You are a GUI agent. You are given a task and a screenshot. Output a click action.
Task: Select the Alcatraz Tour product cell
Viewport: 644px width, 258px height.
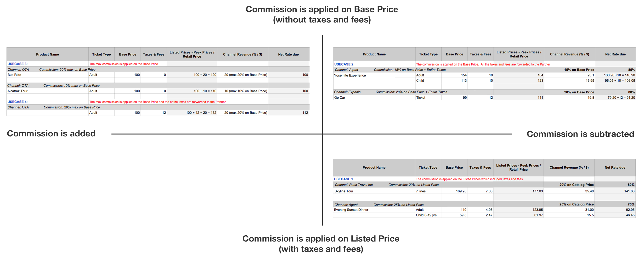(x=47, y=91)
